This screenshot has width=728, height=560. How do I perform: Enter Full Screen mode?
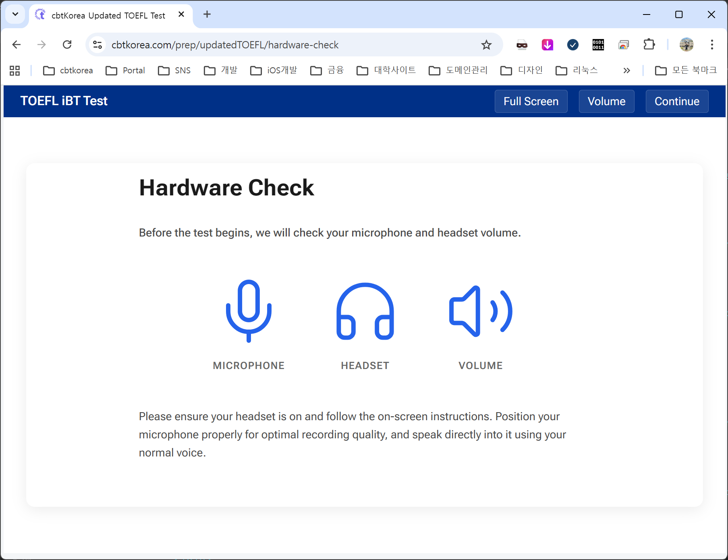[531, 102]
